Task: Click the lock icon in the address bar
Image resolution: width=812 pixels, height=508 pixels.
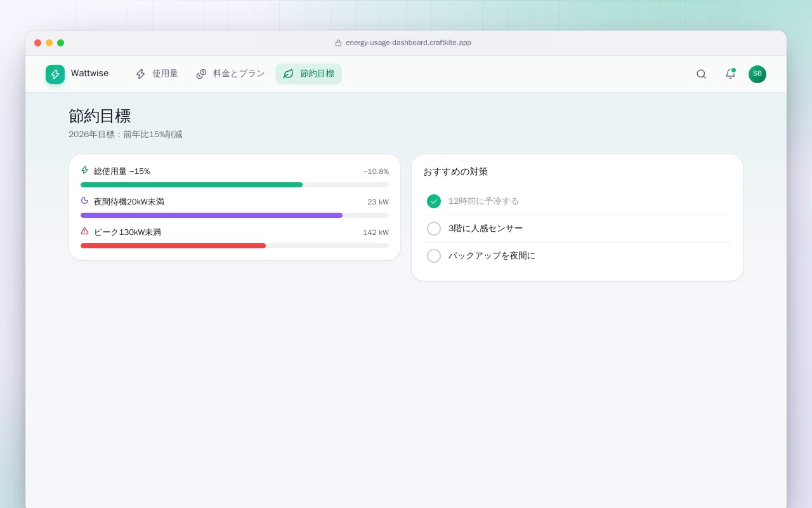Action: click(x=338, y=43)
